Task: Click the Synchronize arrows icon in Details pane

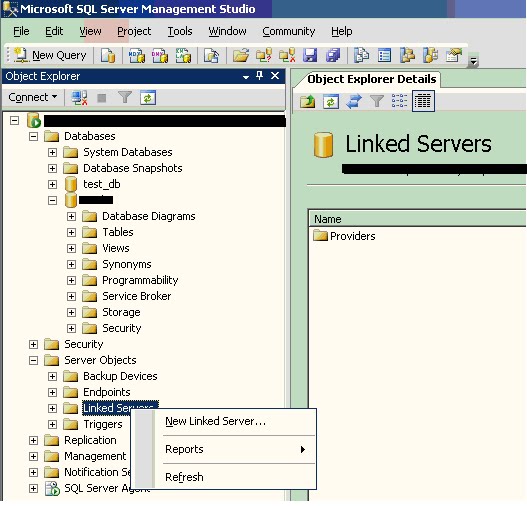Action: coord(354,101)
